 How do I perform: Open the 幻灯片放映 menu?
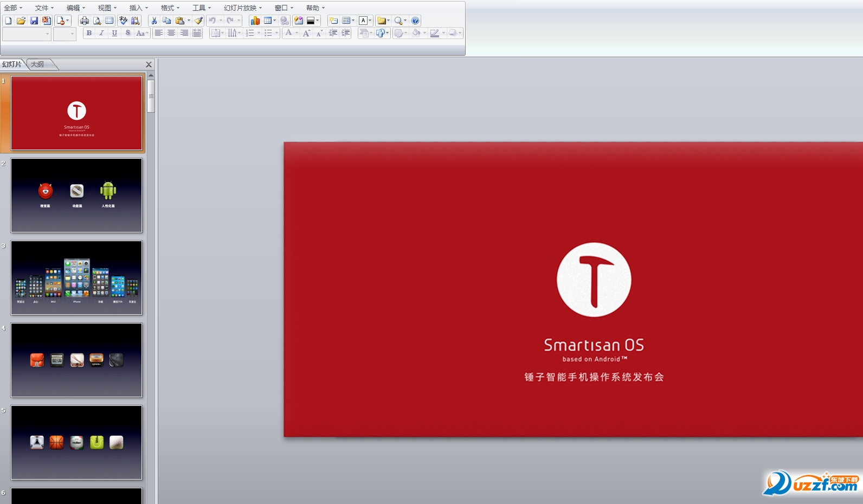point(243,8)
